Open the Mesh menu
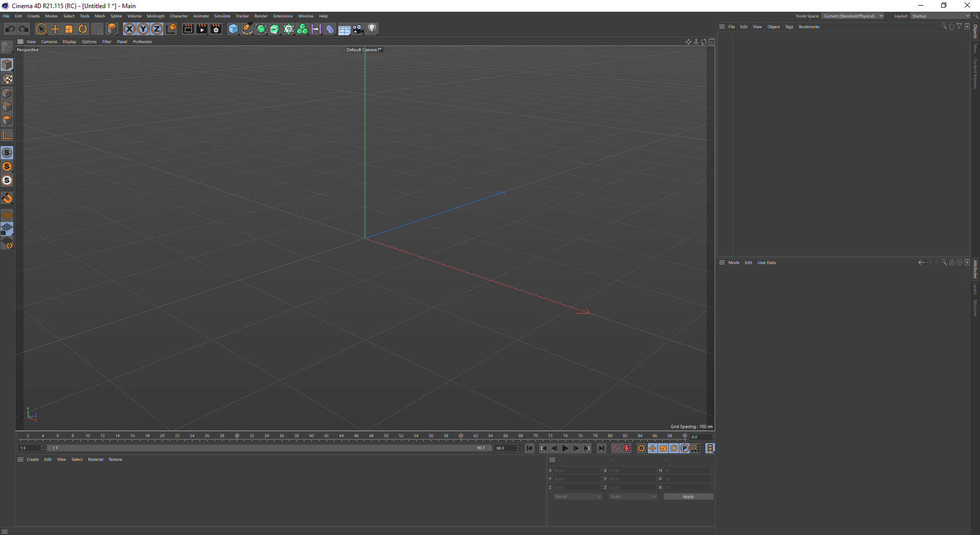Viewport: 980px width, 535px height. [100, 16]
